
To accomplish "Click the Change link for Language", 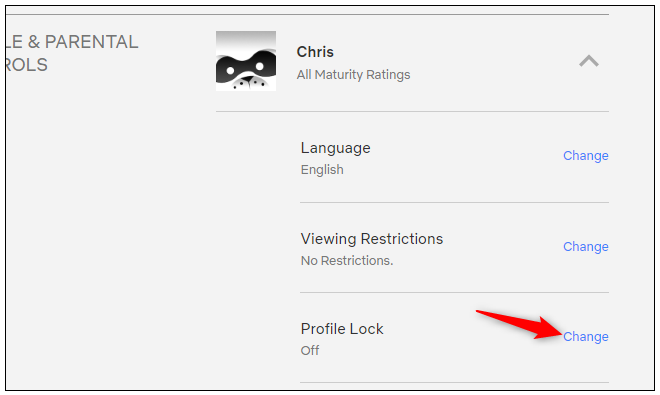I will point(585,156).
